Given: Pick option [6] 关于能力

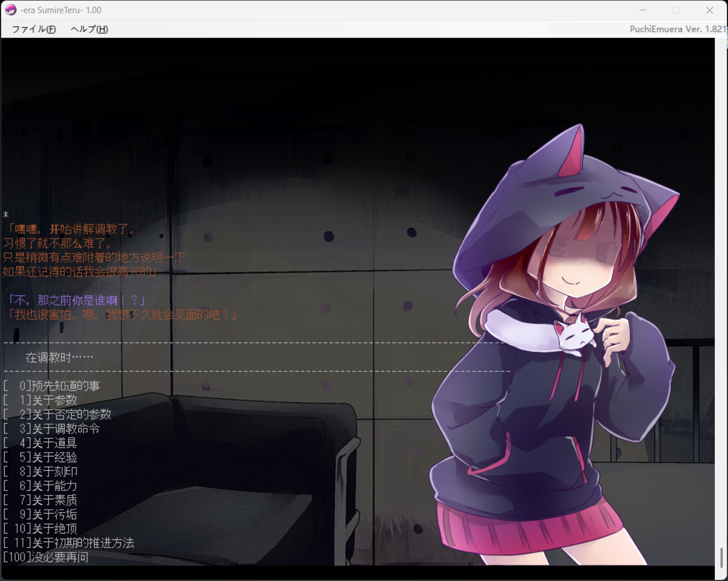Looking at the screenshot, I should pos(40,486).
